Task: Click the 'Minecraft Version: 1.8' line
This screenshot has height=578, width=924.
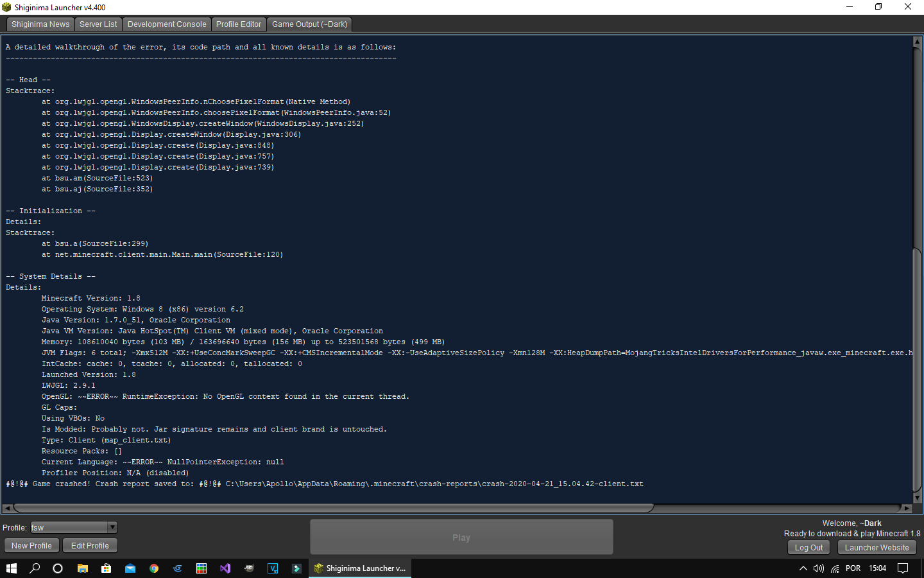Action: [90, 298]
